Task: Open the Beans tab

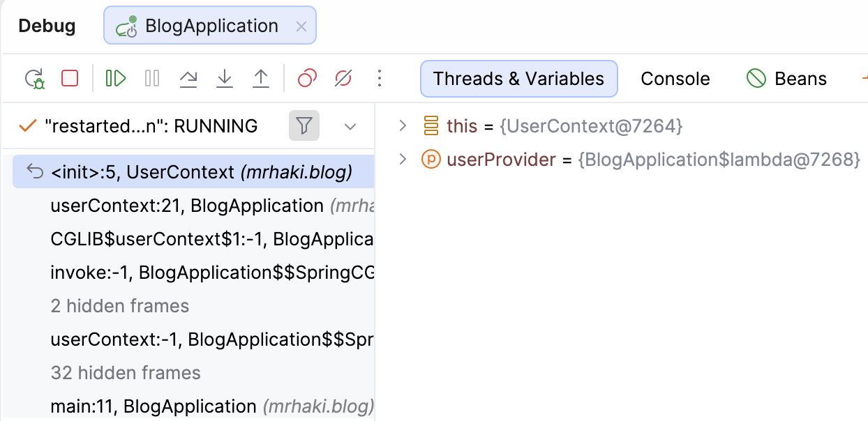Action: 786,79
